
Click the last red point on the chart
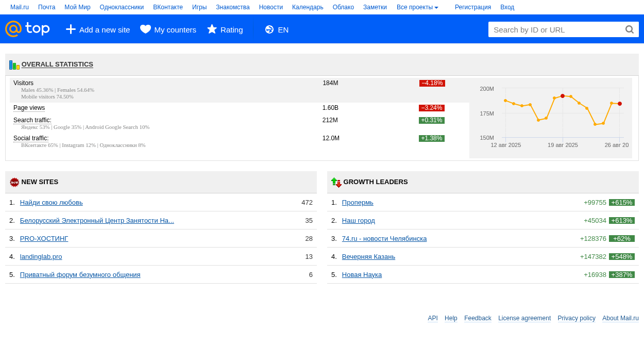click(x=620, y=104)
